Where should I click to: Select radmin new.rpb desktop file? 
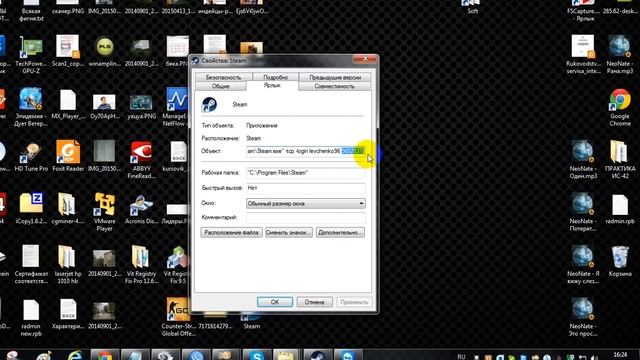31,317
